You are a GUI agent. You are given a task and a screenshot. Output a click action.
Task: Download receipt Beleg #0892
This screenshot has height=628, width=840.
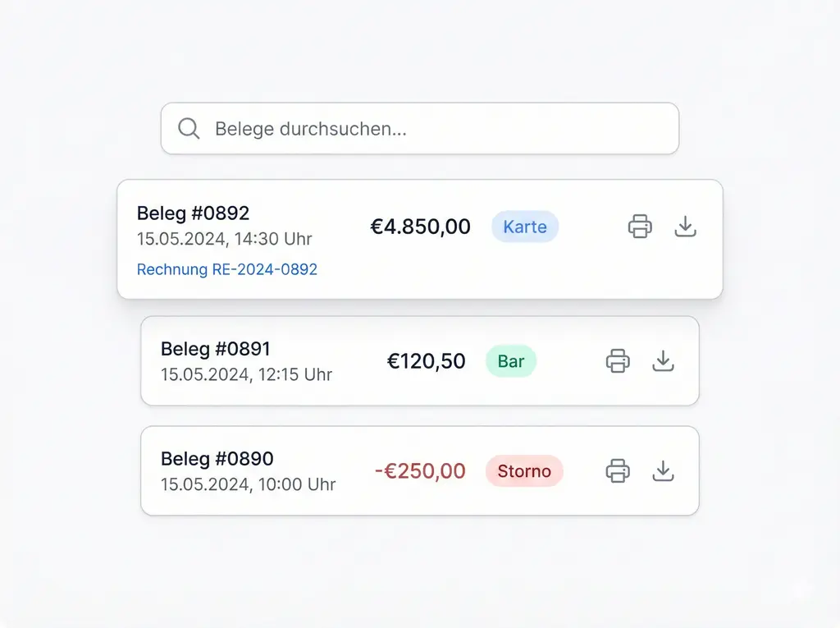[x=685, y=227]
